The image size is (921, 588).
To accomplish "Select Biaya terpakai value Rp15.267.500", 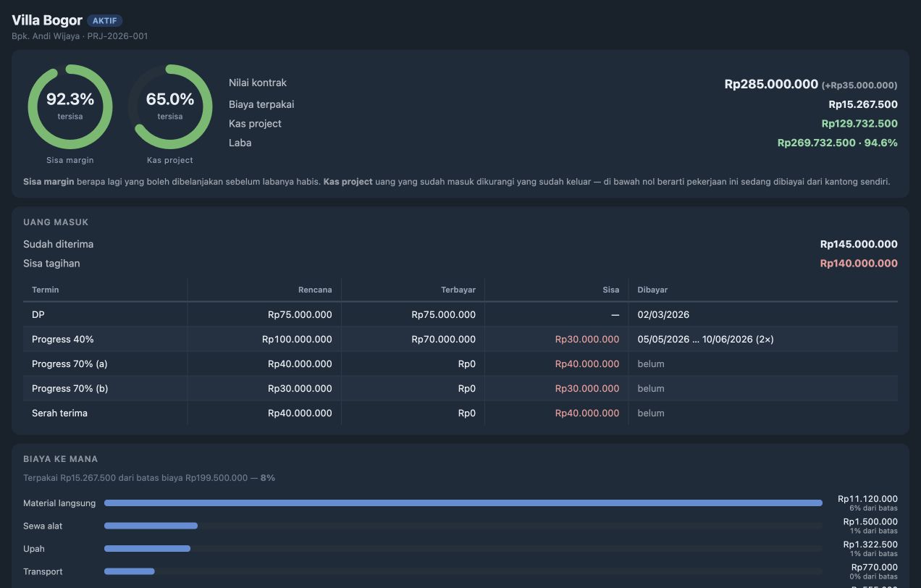I will point(863,104).
